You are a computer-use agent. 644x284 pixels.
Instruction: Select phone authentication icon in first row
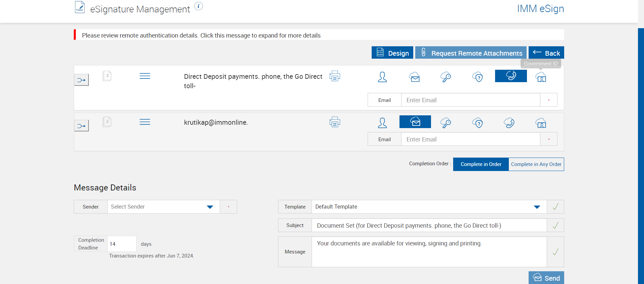click(x=511, y=76)
